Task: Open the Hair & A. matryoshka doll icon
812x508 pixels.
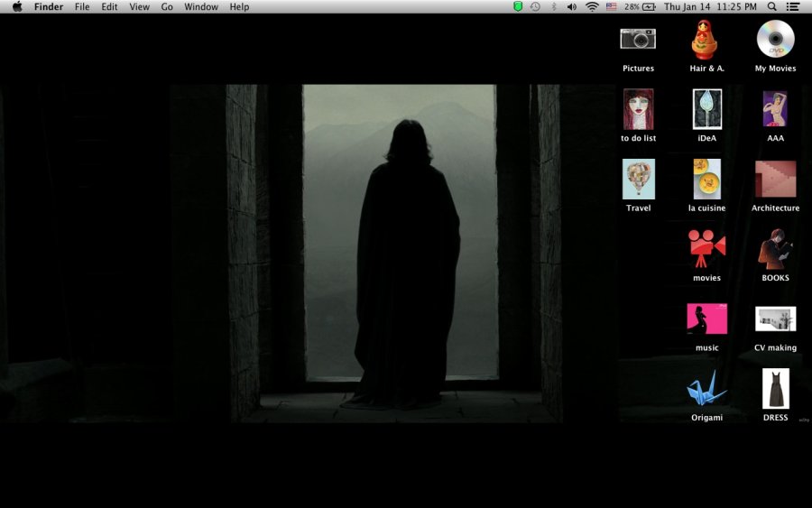Action: (705, 40)
